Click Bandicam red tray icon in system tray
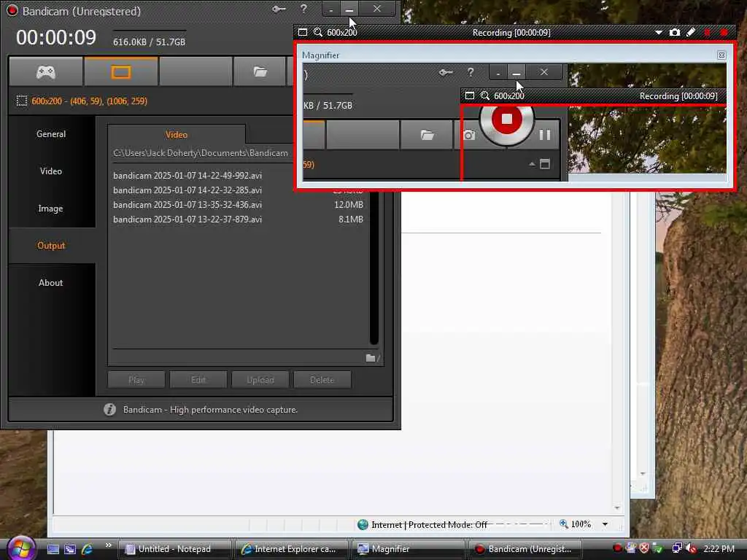 pyautogui.click(x=617, y=548)
